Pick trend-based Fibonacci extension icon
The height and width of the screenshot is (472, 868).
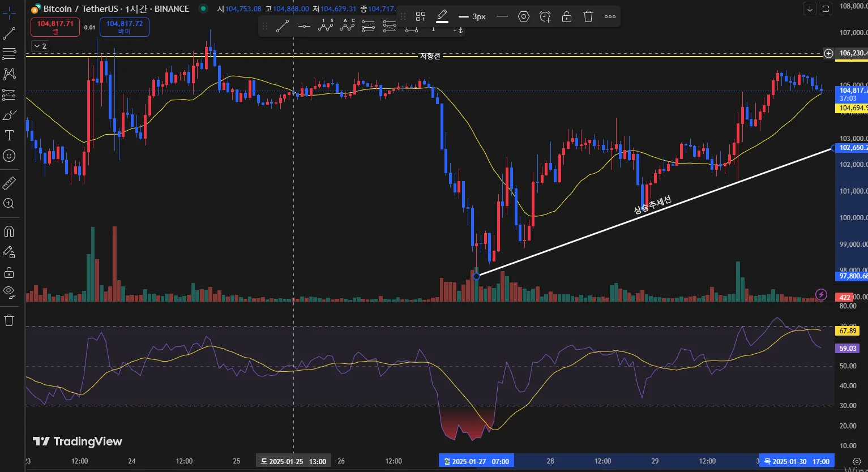[x=390, y=26]
